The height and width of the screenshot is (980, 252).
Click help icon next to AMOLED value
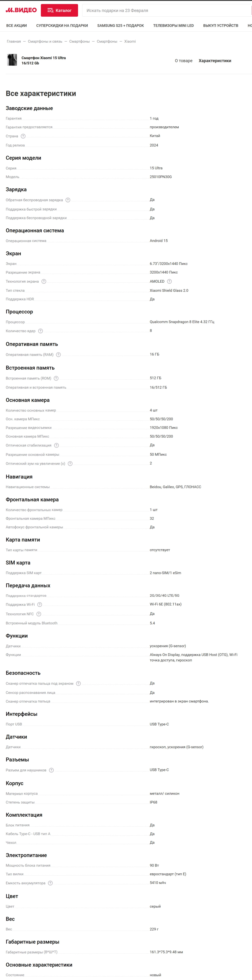pos(170,282)
